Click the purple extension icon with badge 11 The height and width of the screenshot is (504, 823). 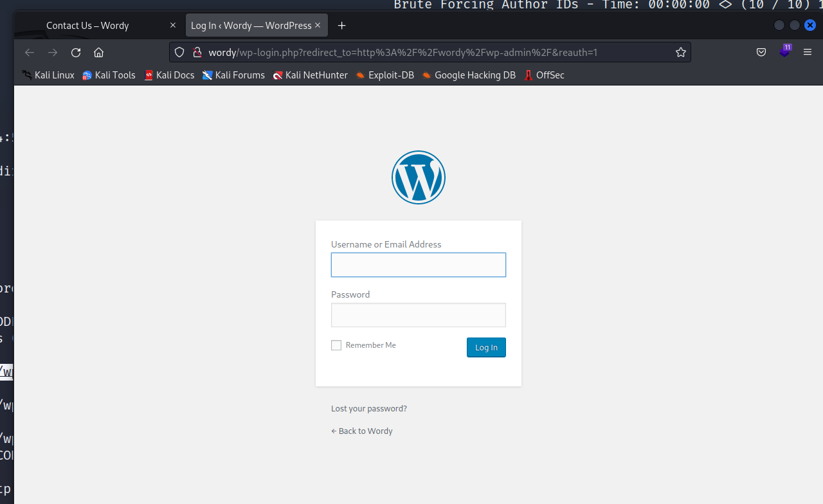tap(785, 51)
